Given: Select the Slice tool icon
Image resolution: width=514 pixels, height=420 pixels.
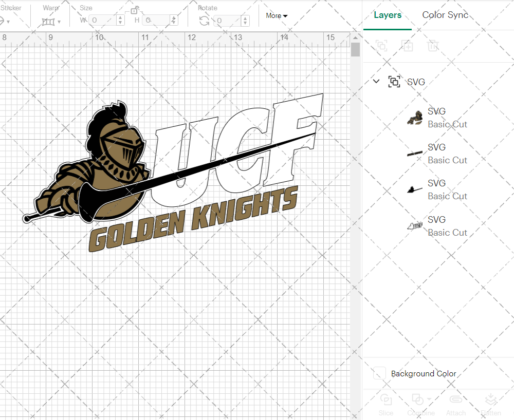Looking at the screenshot, I should click(x=386, y=399).
